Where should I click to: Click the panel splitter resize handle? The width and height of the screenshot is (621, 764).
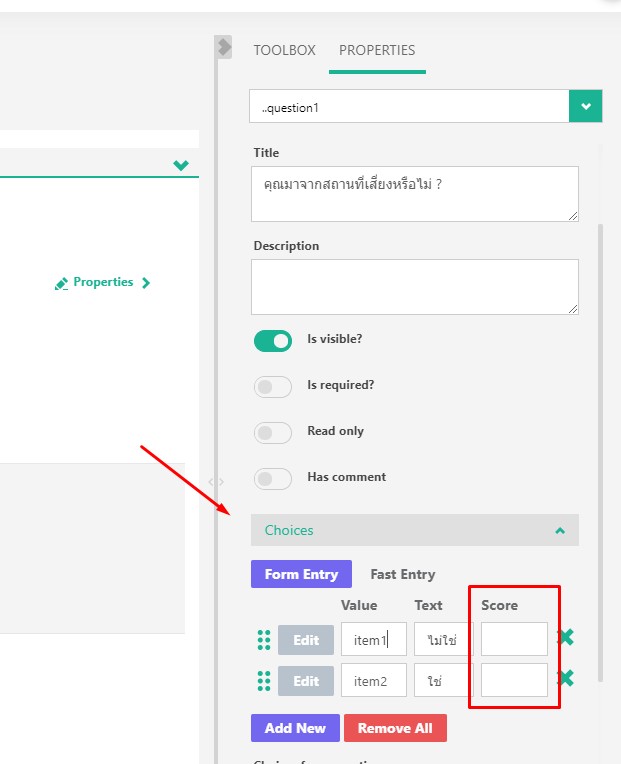[216, 481]
